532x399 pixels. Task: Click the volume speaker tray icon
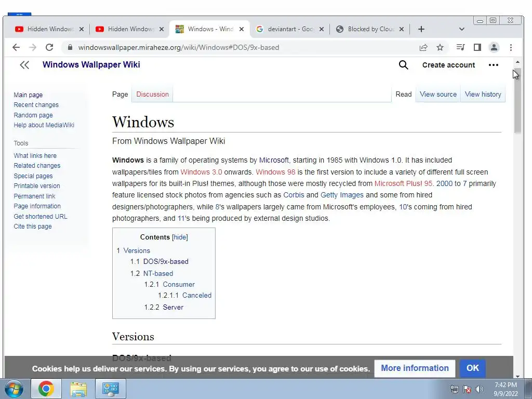point(479,389)
